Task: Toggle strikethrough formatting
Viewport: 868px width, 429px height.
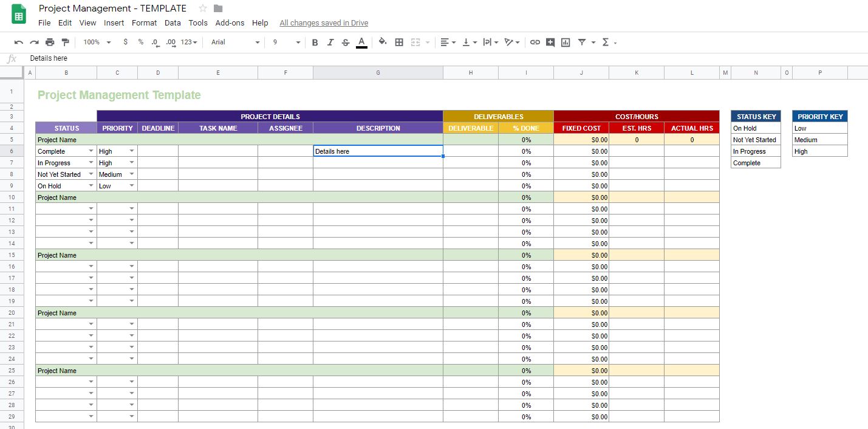Action: tap(346, 42)
